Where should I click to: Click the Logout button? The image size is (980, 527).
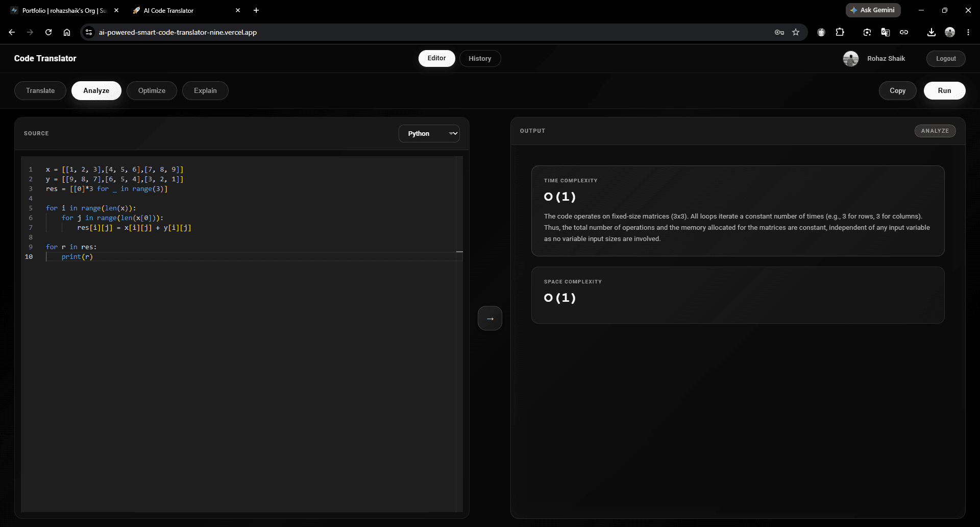pos(945,58)
